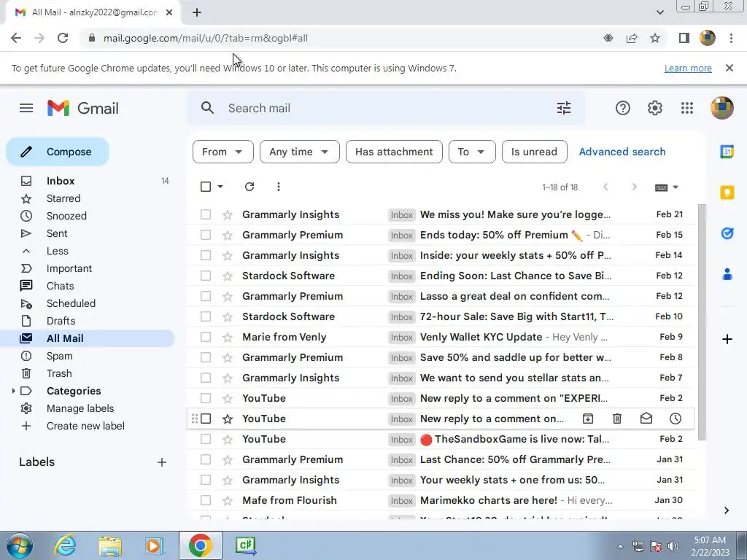Star the TheSandboxGame is live now email
This screenshot has height=560, width=747.
click(228, 439)
